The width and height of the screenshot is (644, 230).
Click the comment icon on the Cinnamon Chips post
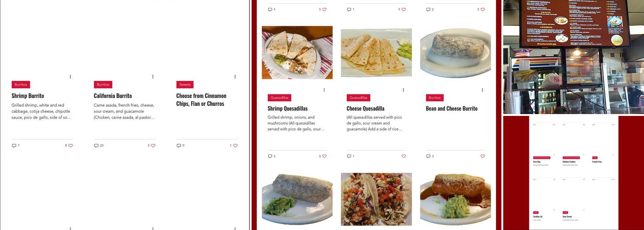pos(178,145)
